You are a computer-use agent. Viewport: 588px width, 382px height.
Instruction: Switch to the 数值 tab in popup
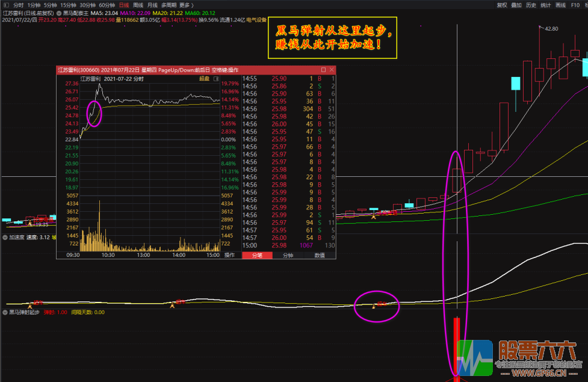(x=320, y=255)
